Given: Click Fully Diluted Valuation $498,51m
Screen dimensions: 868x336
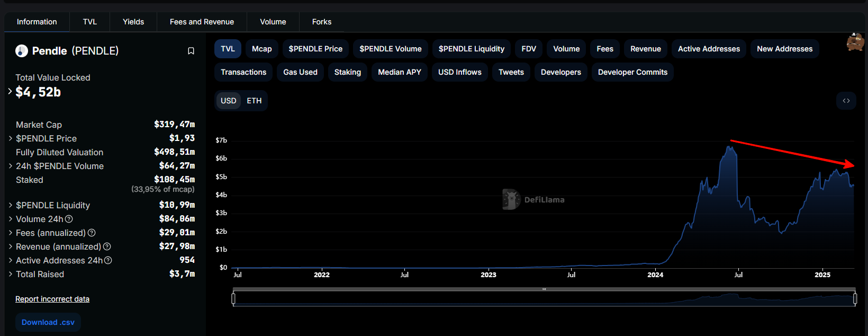Looking at the screenshot, I should pos(175,152).
